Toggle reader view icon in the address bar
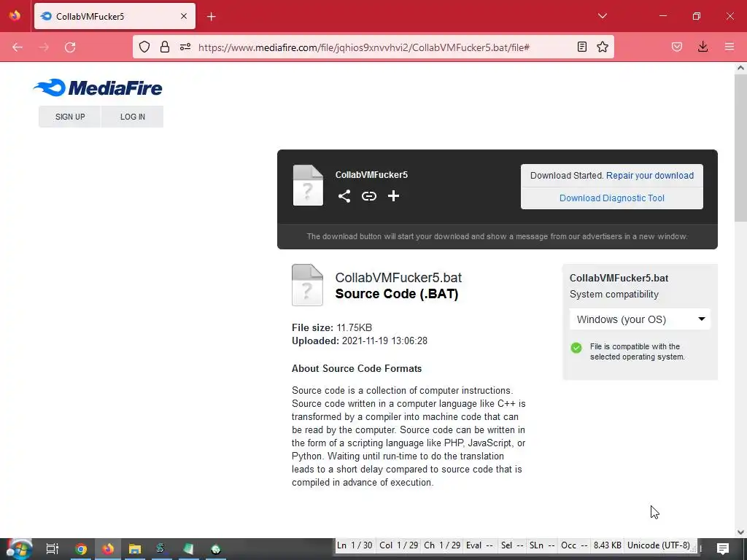Image resolution: width=747 pixels, height=560 pixels. click(581, 47)
